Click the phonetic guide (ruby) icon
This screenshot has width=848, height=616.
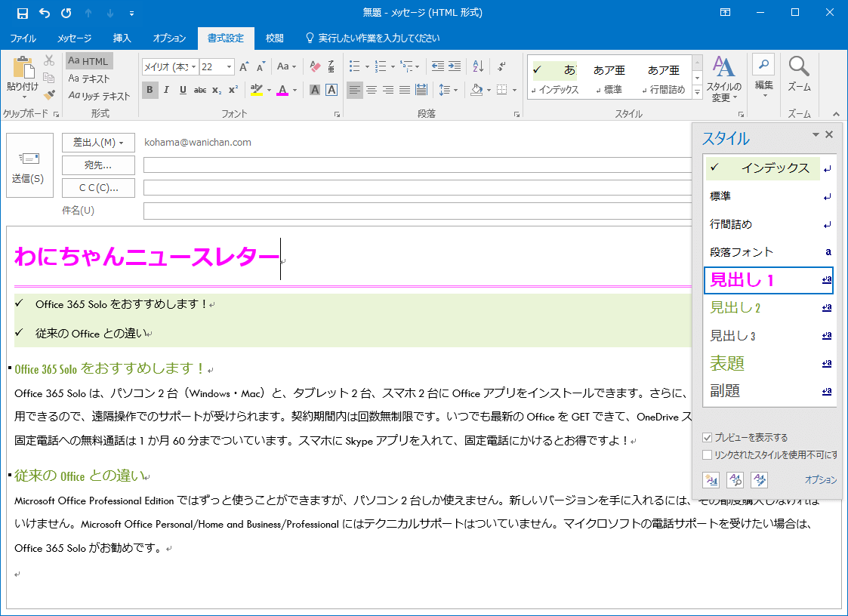pos(331,66)
